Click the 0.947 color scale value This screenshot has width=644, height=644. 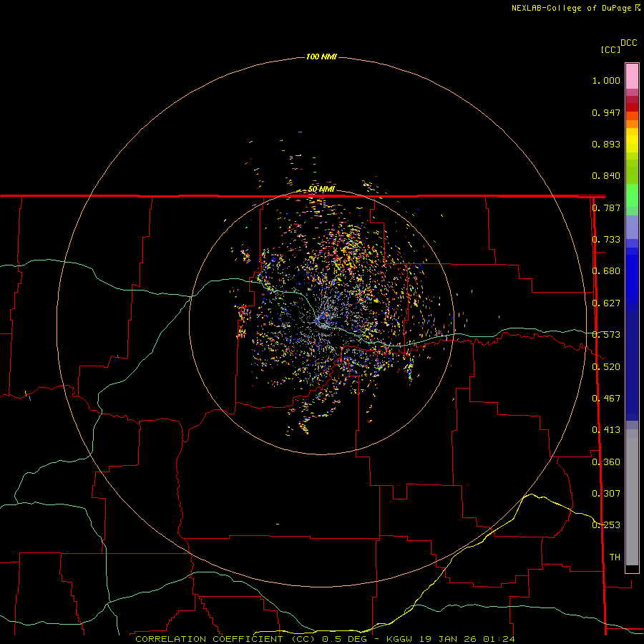click(x=606, y=112)
